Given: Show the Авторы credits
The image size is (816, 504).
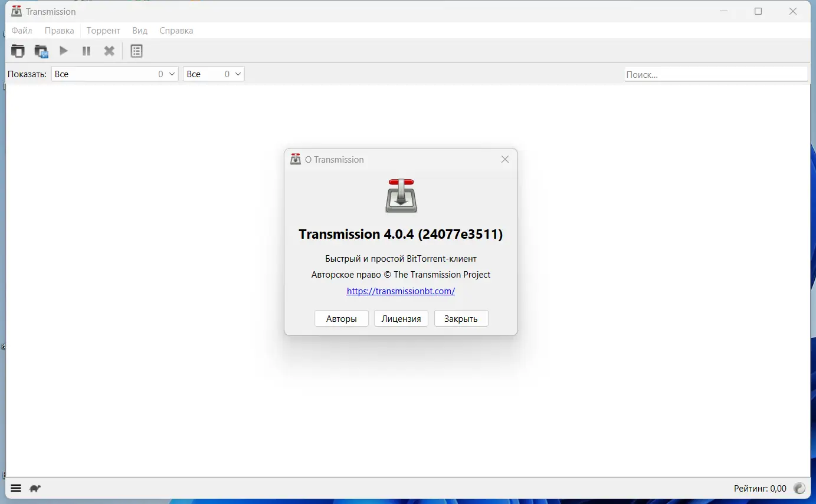Looking at the screenshot, I should coord(342,319).
